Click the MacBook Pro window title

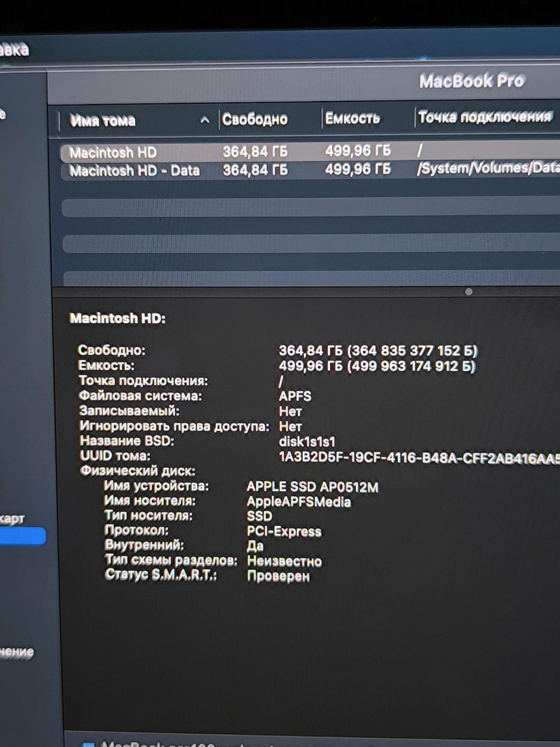click(x=472, y=81)
